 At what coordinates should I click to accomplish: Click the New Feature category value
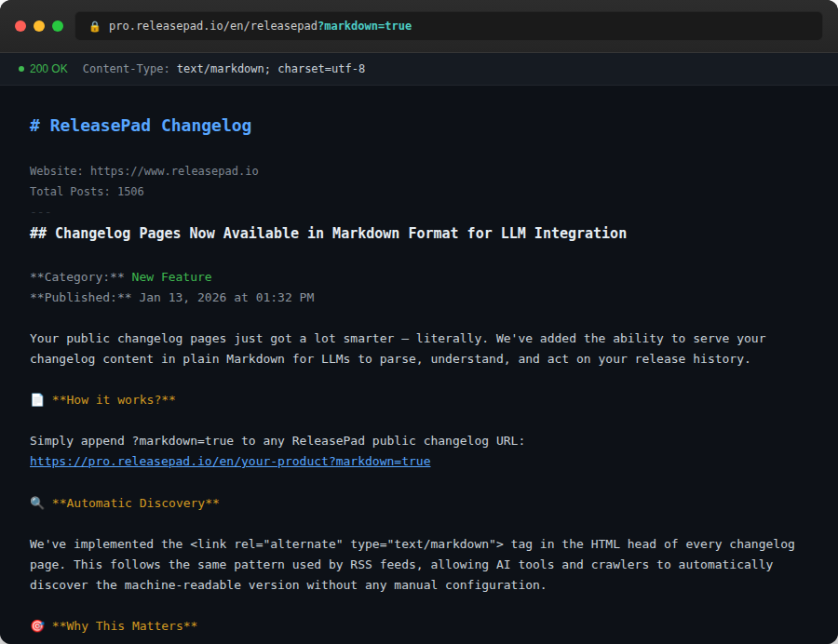point(171,277)
